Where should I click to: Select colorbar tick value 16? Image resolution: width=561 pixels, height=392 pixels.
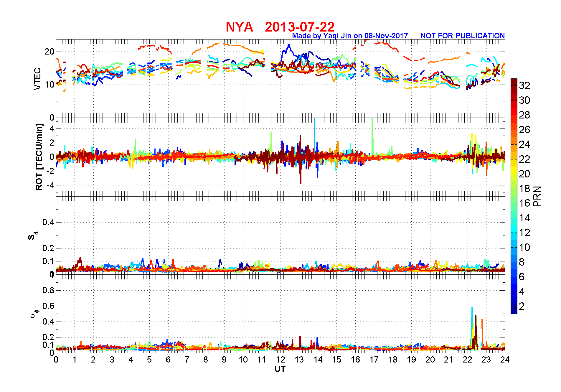click(x=524, y=203)
